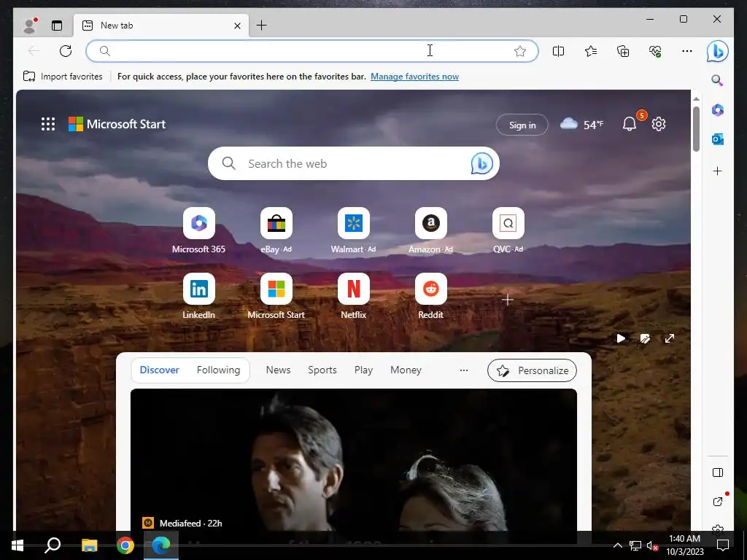Click the page vertical scrollbar thumb
The width and height of the screenshot is (747, 560).
(696, 128)
